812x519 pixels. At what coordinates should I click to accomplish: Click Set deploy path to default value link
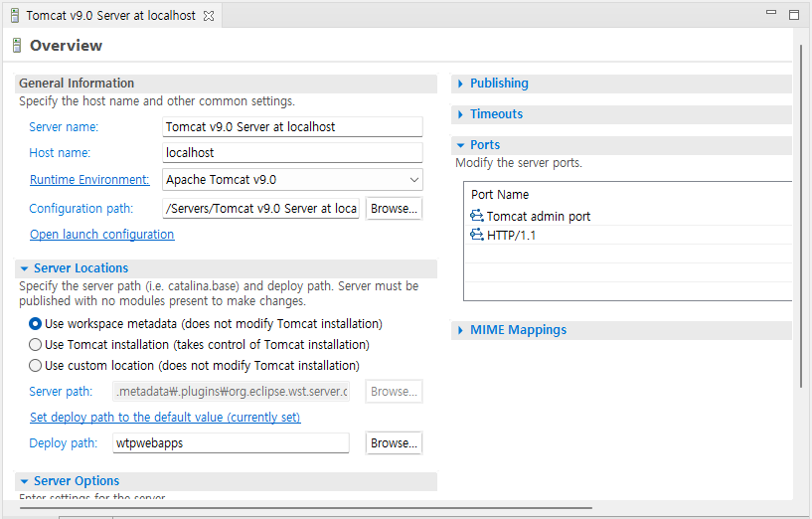(x=165, y=417)
